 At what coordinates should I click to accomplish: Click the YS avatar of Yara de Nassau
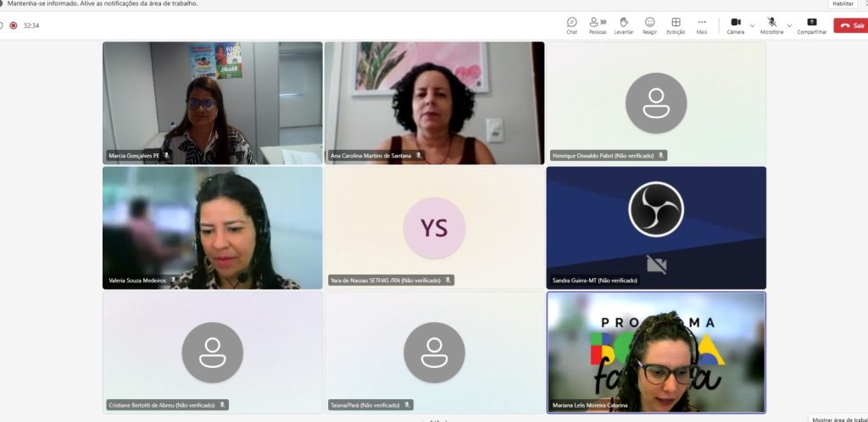(x=434, y=228)
